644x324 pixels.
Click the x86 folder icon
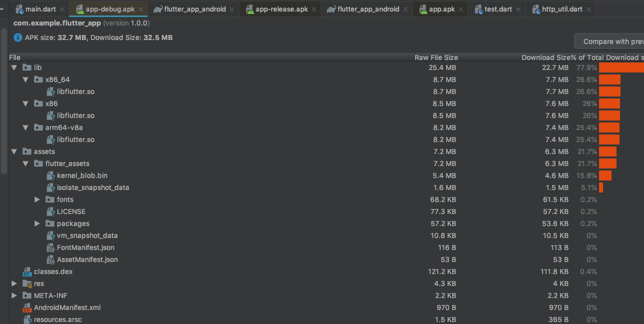pos(38,103)
